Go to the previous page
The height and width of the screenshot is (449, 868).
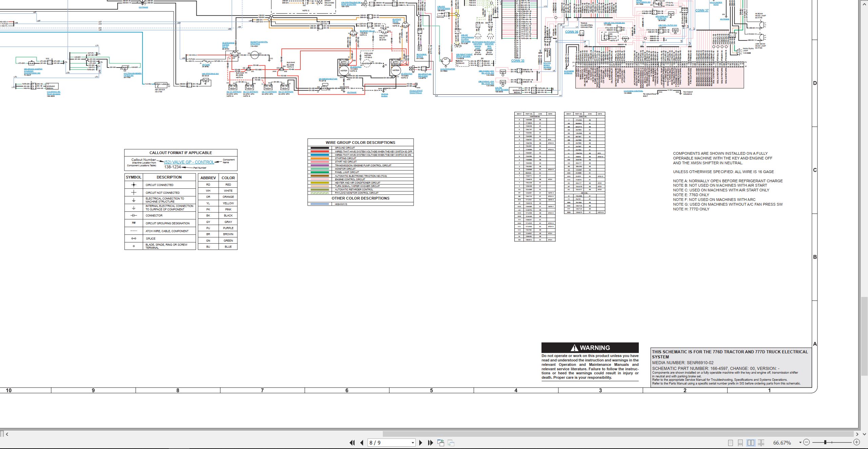coord(362,443)
